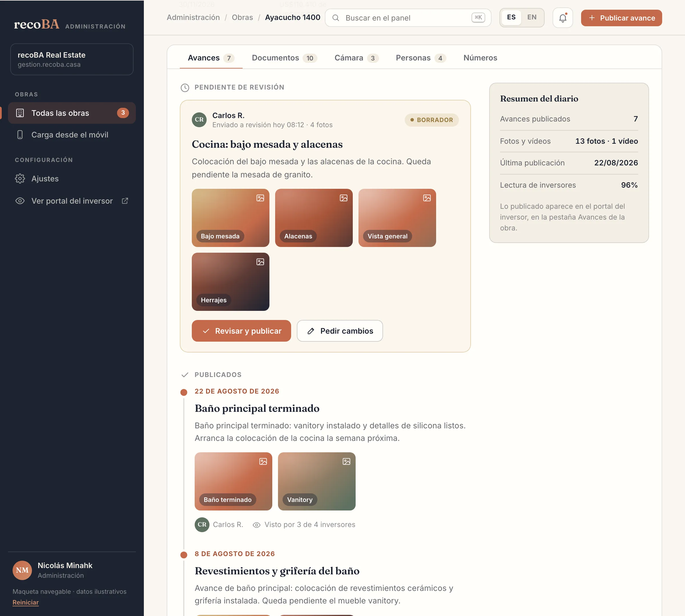Click the notifications bell icon

(562, 18)
